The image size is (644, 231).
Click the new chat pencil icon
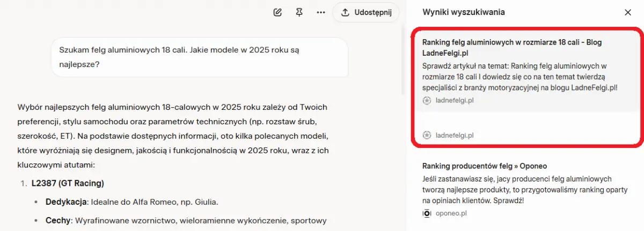[277, 12]
